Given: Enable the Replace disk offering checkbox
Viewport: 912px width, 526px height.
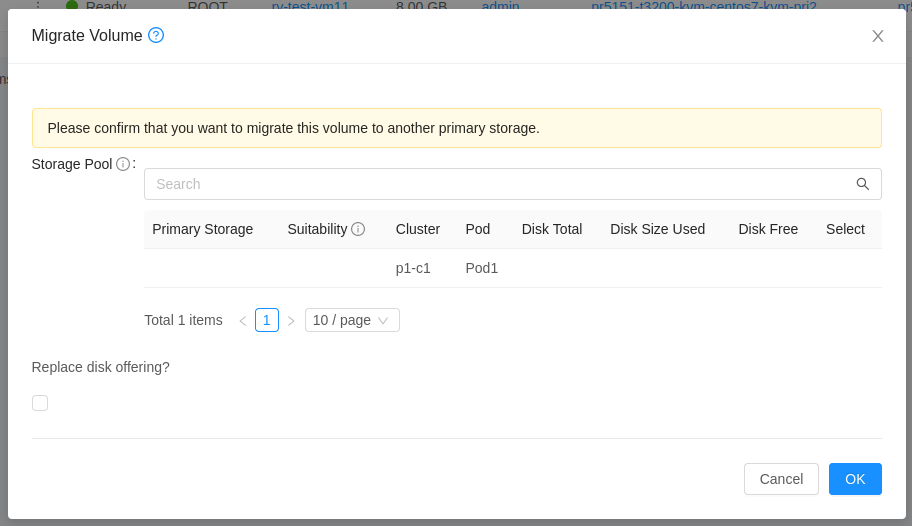Looking at the screenshot, I should coord(40,403).
